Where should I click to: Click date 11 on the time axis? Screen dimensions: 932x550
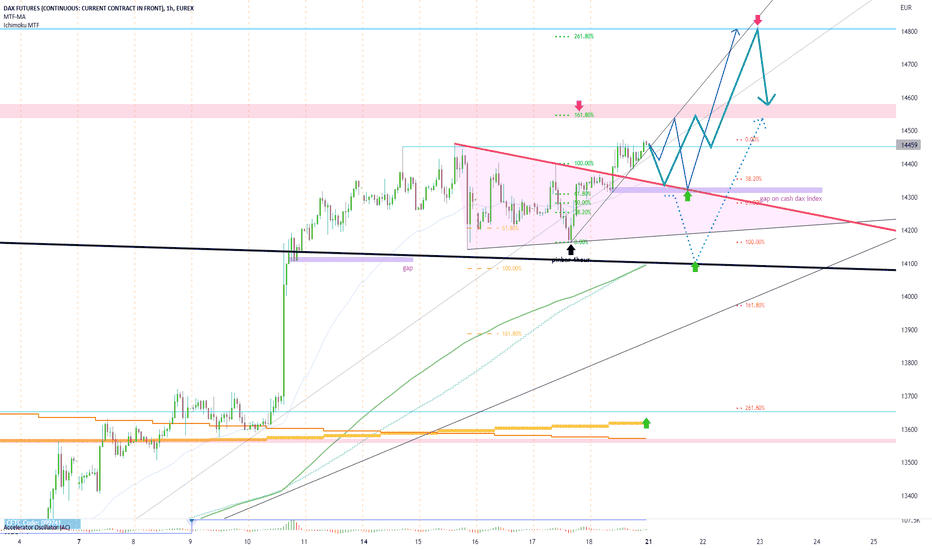pyautogui.click(x=304, y=542)
